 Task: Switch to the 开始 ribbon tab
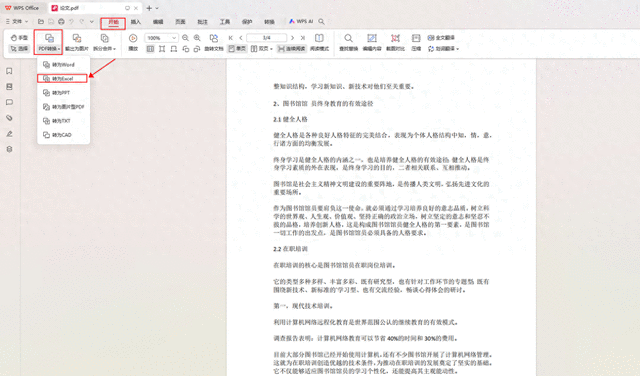113,22
